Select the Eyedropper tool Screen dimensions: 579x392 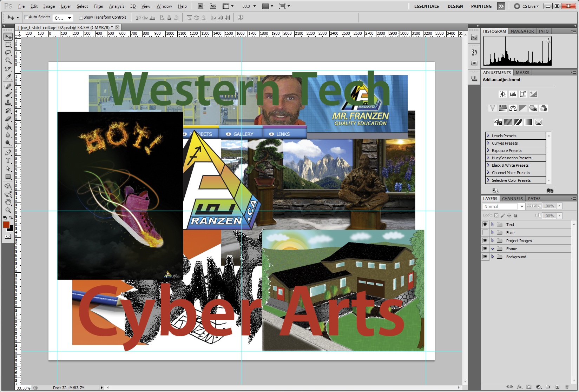click(8, 77)
